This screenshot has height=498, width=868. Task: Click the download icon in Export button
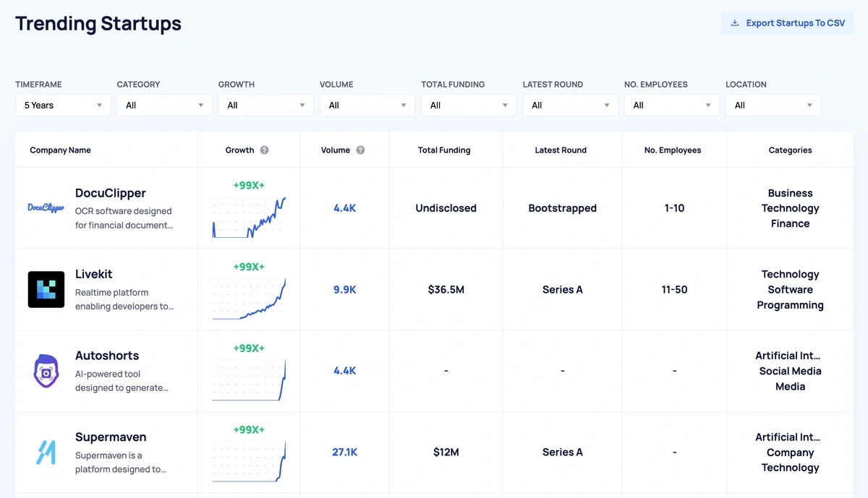click(x=735, y=23)
